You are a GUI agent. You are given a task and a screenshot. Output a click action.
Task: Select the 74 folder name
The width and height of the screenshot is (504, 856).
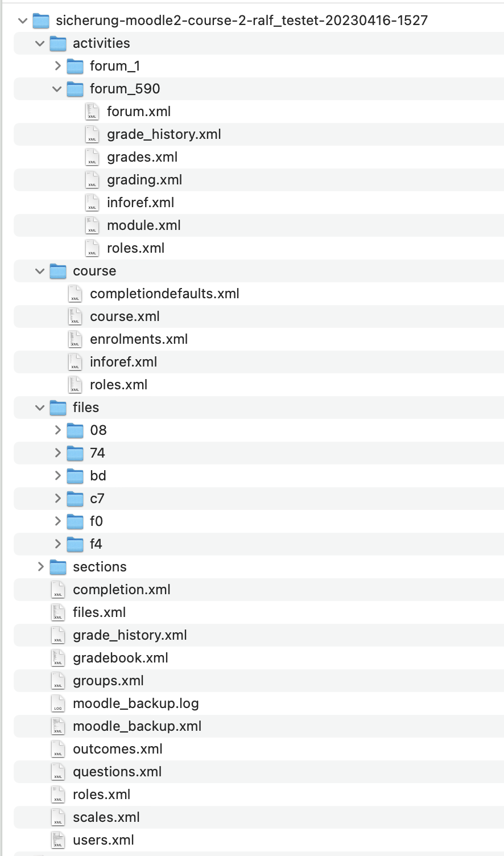click(97, 453)
